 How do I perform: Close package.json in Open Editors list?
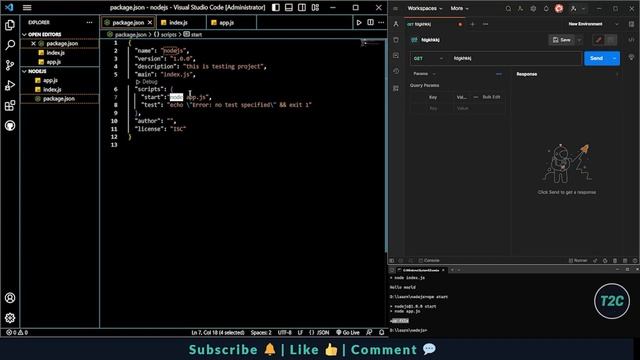(x=33, y=43)
